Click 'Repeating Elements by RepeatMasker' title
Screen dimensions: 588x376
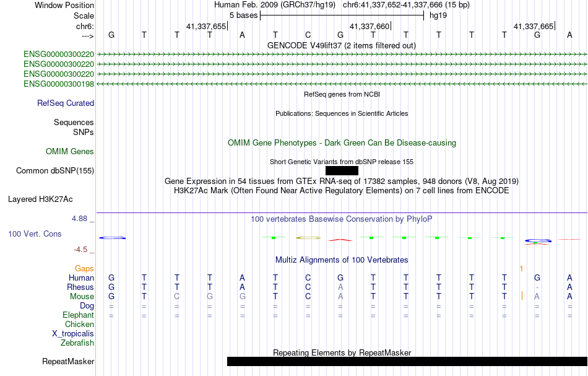point(342,352)
